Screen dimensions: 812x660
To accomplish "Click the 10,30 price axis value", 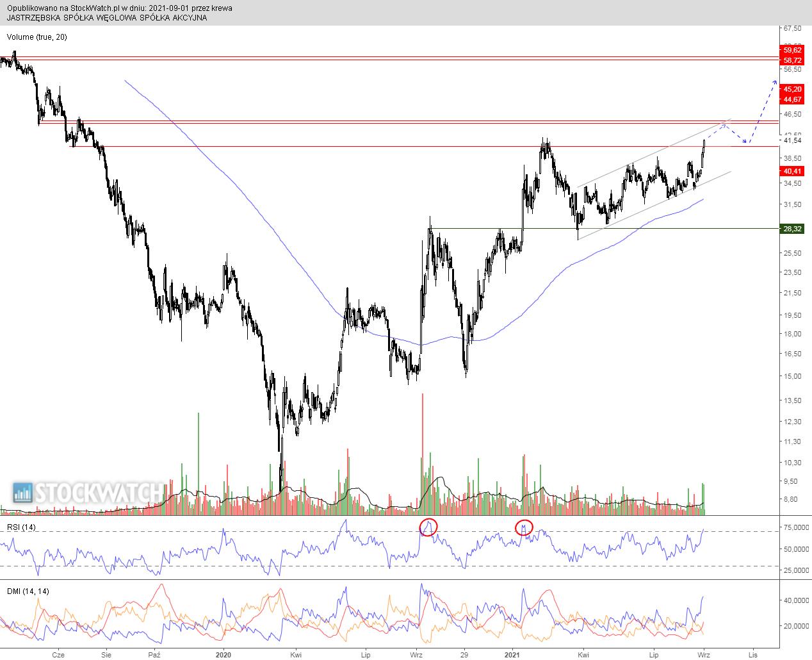I will click(x=792, y=462).
